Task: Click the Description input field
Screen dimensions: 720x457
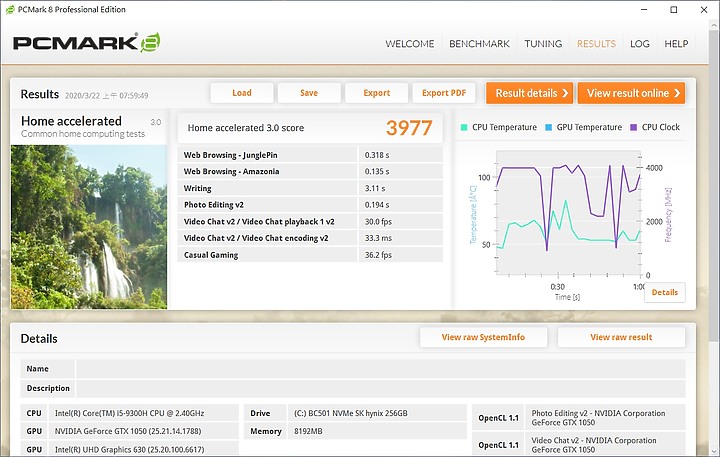Action: [x=381, y=388]
